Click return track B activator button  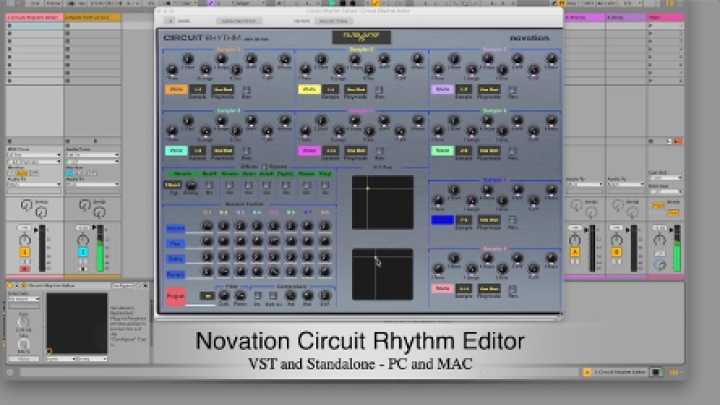[616, 252]
